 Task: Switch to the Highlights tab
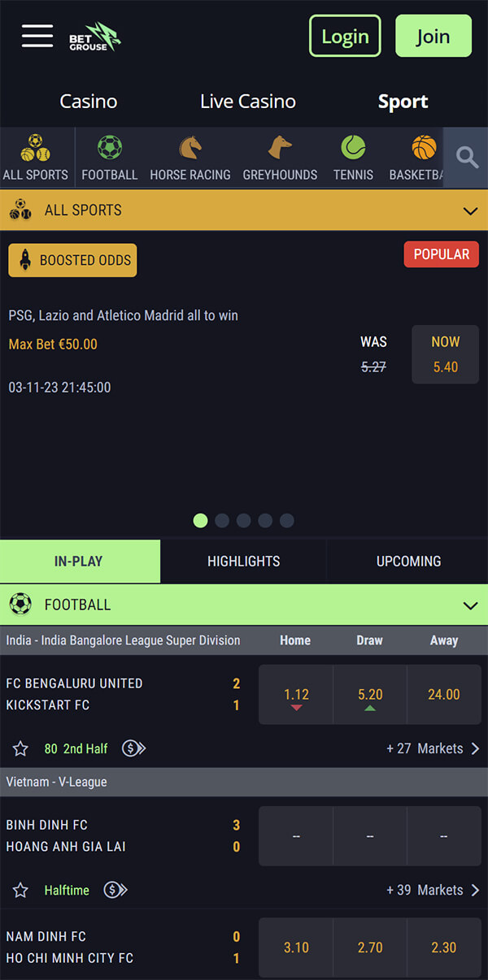(x=243, y=562)
